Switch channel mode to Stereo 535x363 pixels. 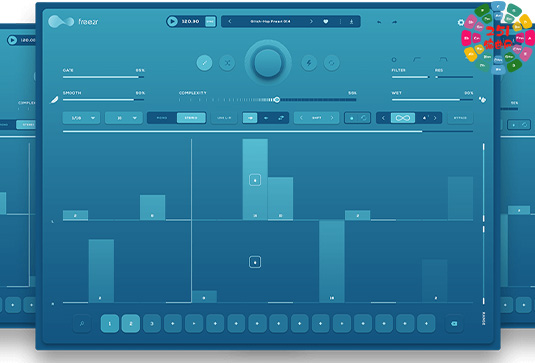pos(191,118)
